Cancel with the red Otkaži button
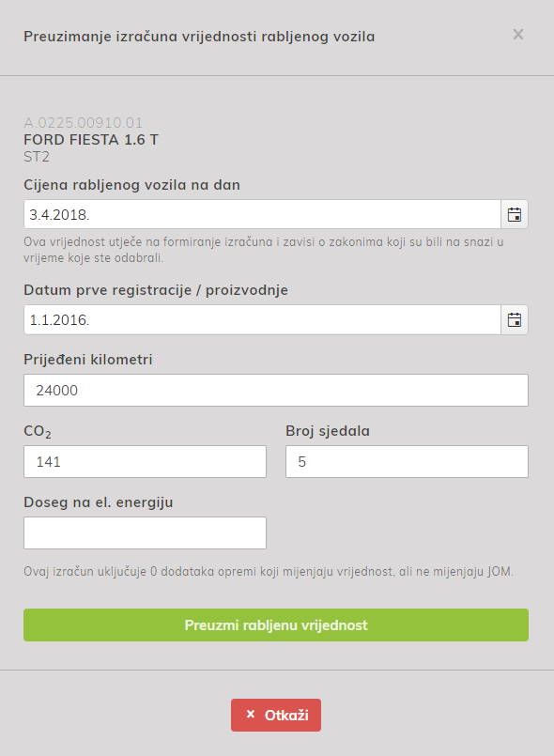Screen dimensions: 554x756 pos(276,715)
